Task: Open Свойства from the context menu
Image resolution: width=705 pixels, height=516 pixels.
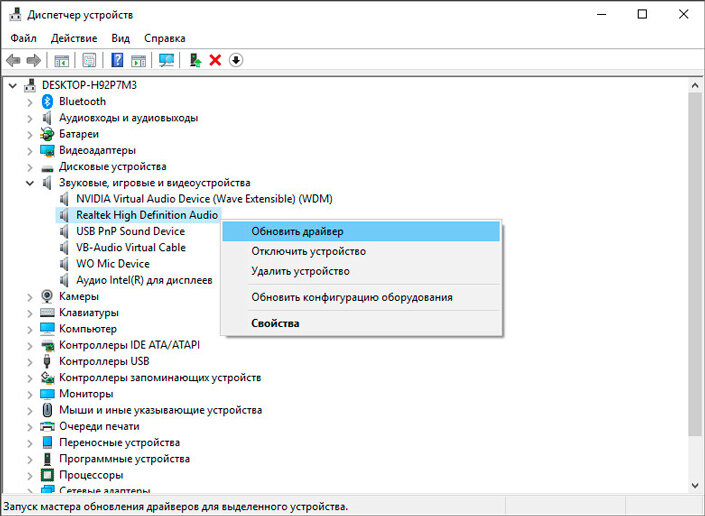Action: point(361,323)
